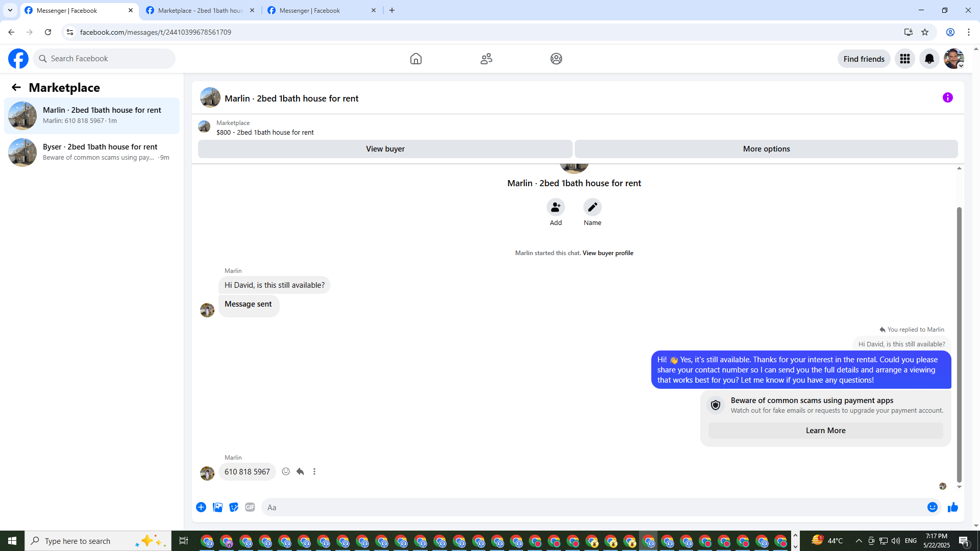Open a new browser tab

[392, 10]
